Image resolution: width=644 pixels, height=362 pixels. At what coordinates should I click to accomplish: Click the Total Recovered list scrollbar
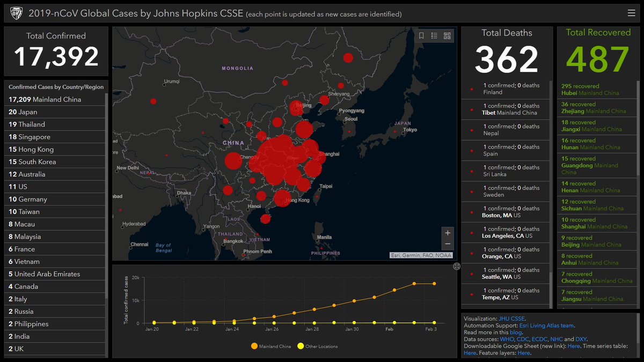(x=638, y=129)
